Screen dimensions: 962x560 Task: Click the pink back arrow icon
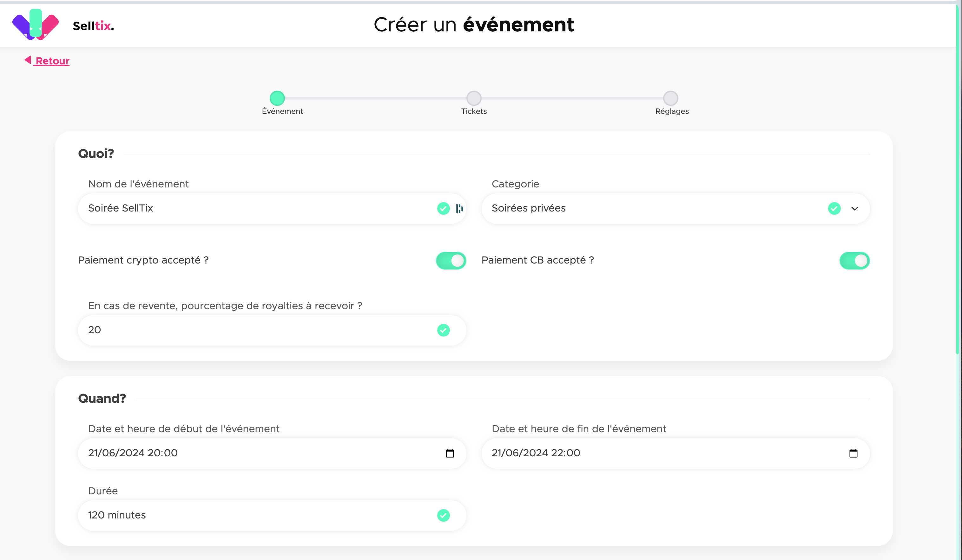28,60
